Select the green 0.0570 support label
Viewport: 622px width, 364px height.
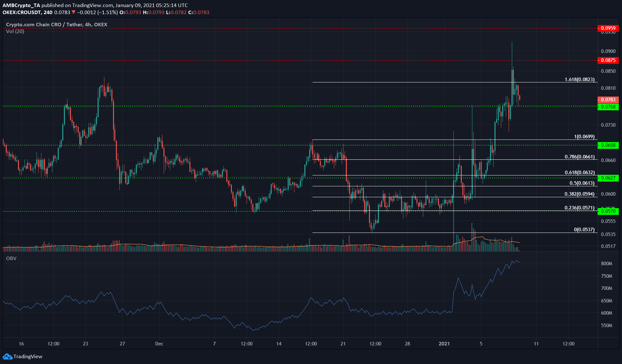pos(608,211)
